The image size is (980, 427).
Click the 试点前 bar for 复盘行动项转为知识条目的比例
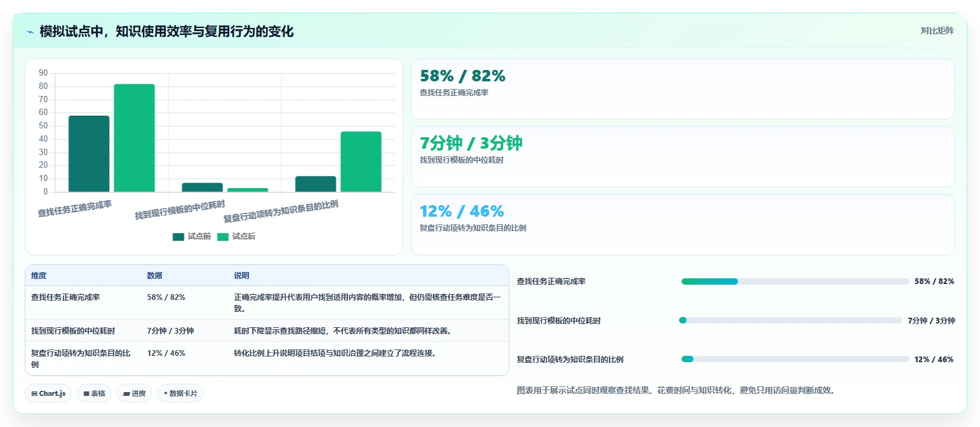coord(316,184)
